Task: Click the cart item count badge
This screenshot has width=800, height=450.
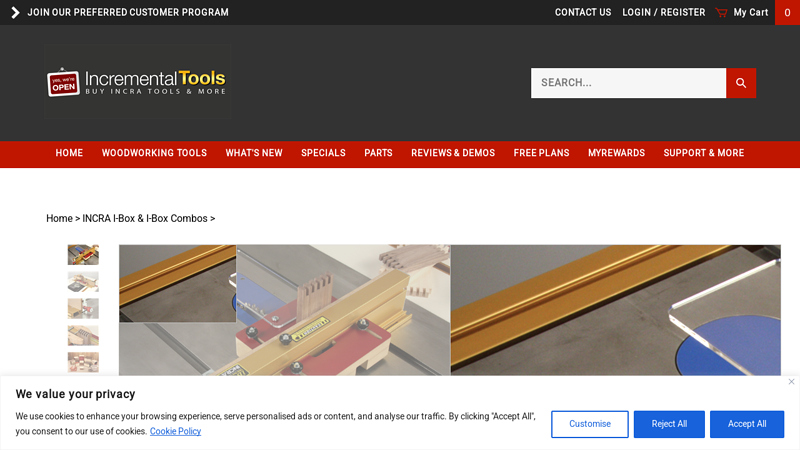Action: 787,13
